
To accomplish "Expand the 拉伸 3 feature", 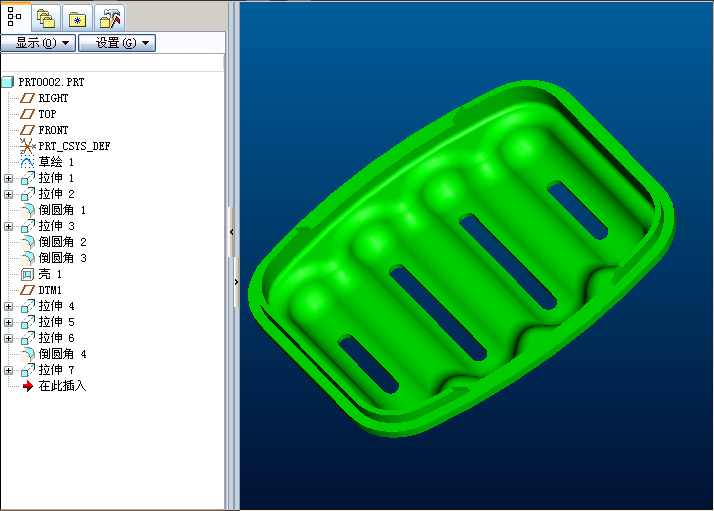I will pos(8,226).
